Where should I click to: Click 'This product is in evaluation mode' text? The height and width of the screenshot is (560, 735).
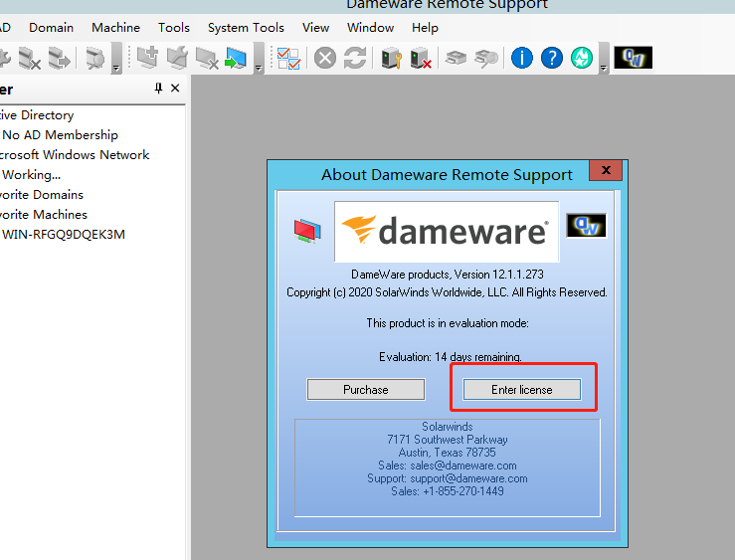(x=448, y=323)
